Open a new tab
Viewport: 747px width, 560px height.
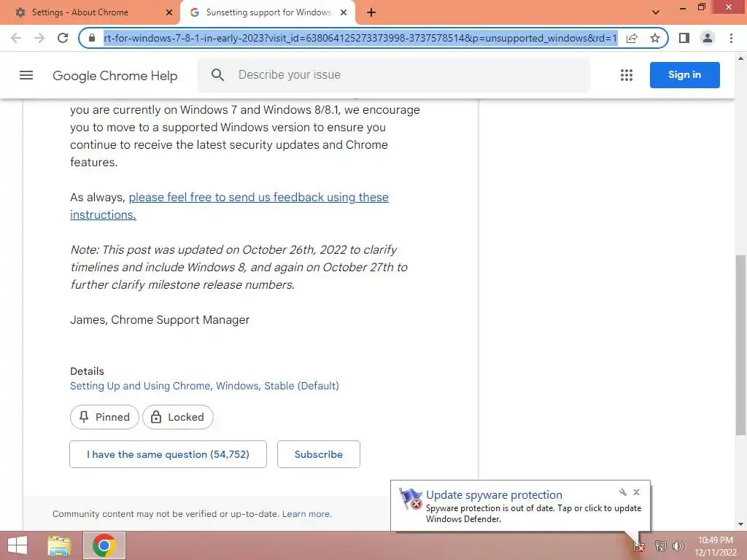(371, 12)
